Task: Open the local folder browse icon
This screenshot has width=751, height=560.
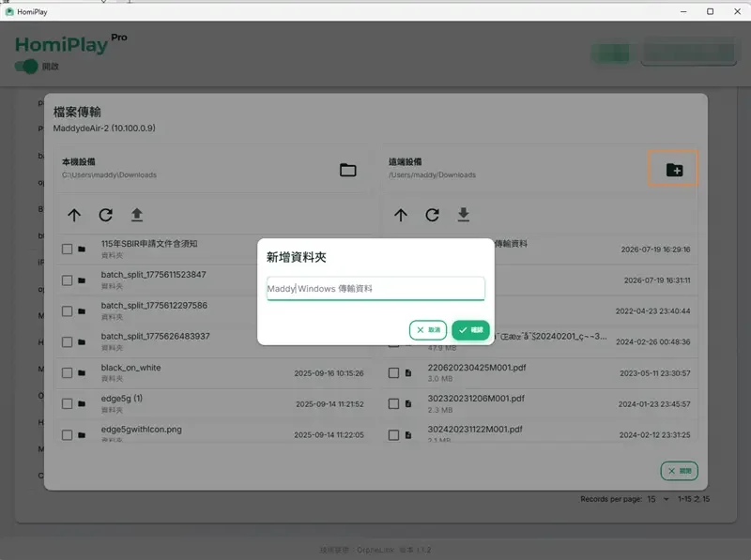Action: point(347,170)
